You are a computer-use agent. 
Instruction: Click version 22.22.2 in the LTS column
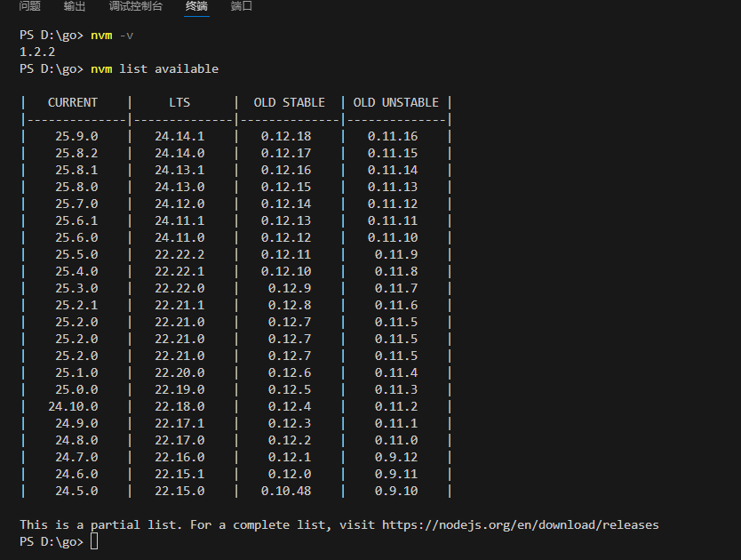(x=179, y=254)
